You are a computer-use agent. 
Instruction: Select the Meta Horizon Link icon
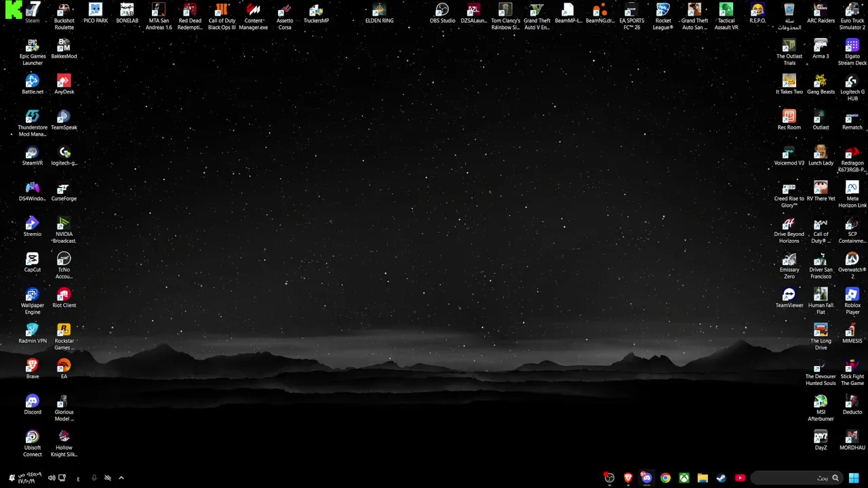point(852,195)
